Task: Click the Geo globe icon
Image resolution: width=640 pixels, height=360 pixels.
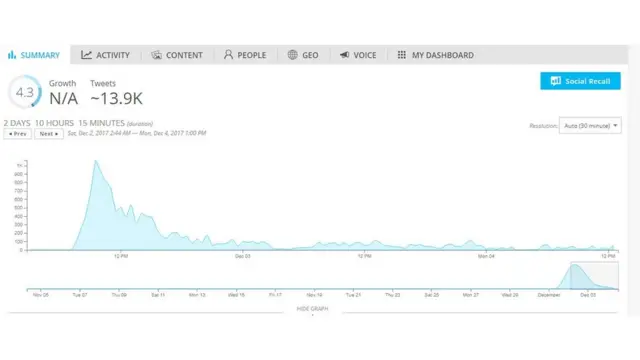Action: tap(292, 55)
